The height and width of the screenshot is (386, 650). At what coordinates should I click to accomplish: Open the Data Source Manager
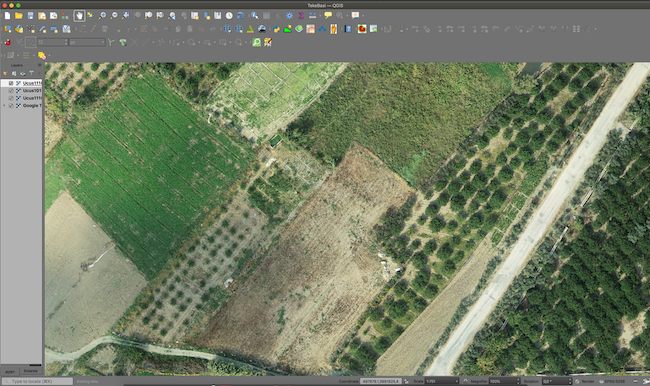(7, 29)
